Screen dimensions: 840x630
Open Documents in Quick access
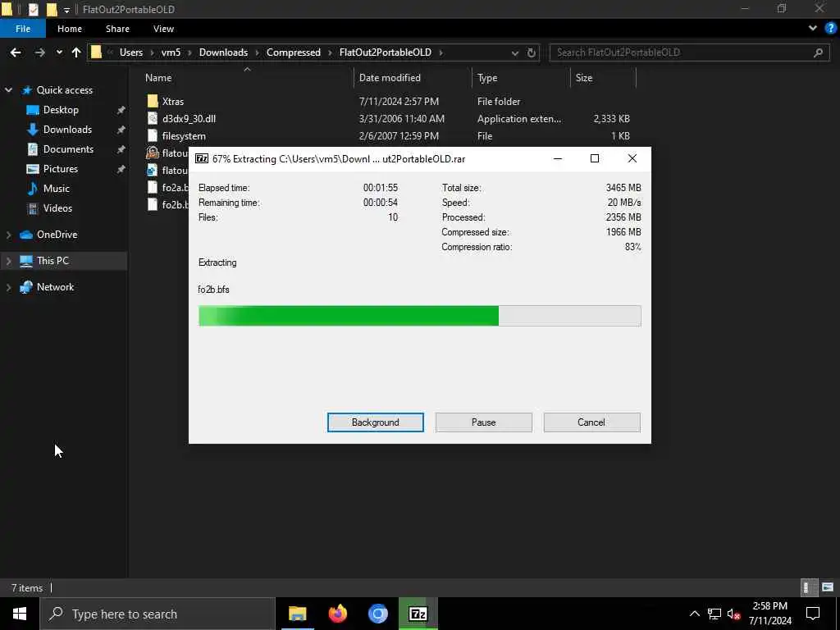click(x=68, y=149)
